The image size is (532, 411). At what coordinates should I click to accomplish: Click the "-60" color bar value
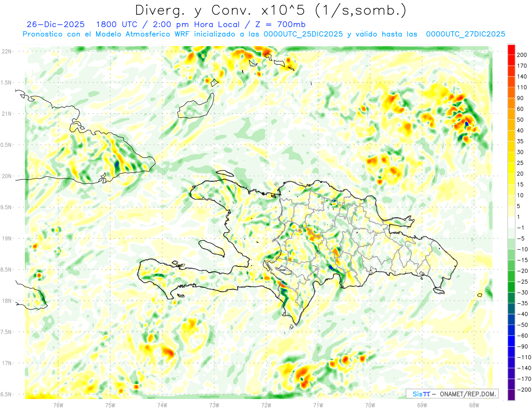tap(523, 336)
